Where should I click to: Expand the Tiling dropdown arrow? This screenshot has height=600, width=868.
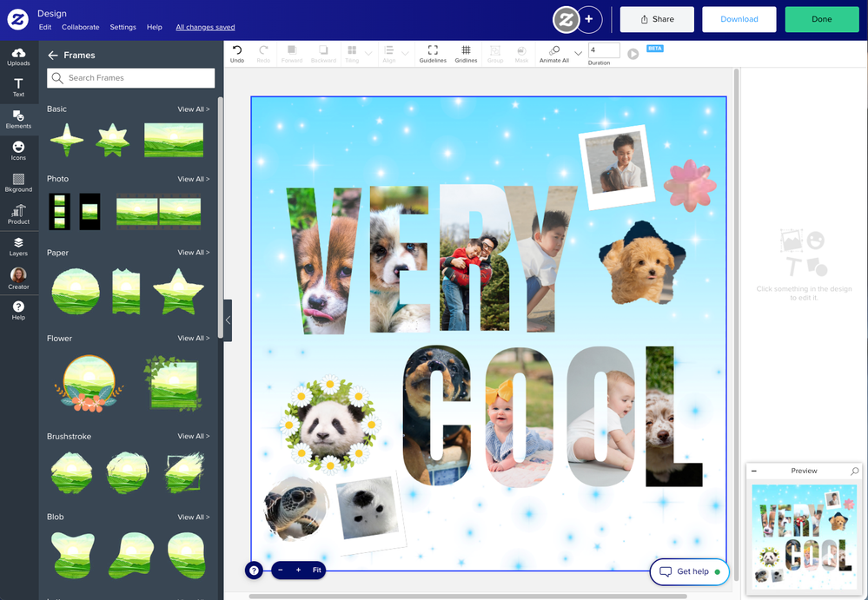[368, 54]
